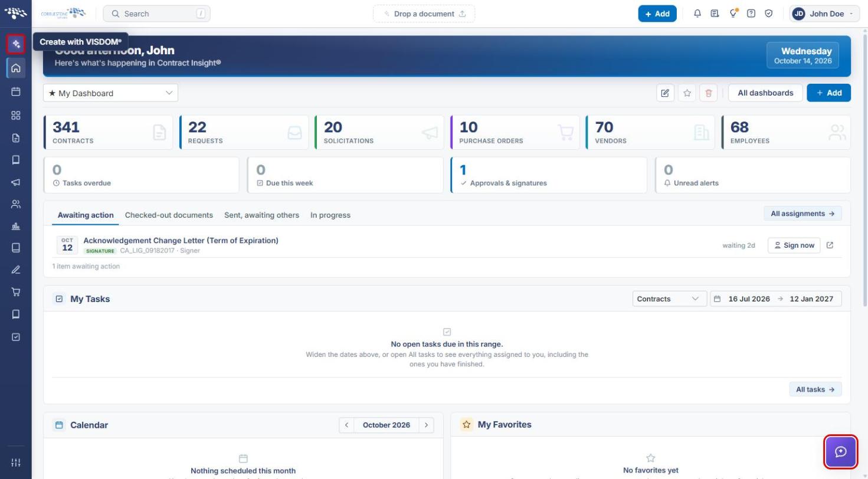Viewport: 868px width, 479px height.
Task: Click the Drop a document upload area
Action: click(424, 14)
